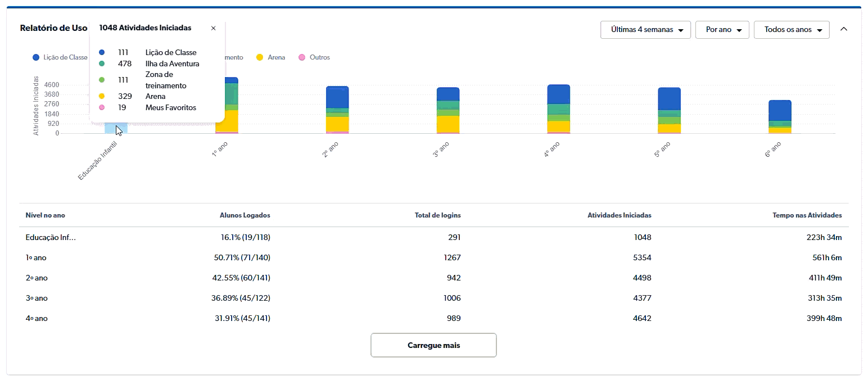Viewport: 868px width, 380px height.
Task: Click the Educação Inf… table row label
Action: [51, 237]
